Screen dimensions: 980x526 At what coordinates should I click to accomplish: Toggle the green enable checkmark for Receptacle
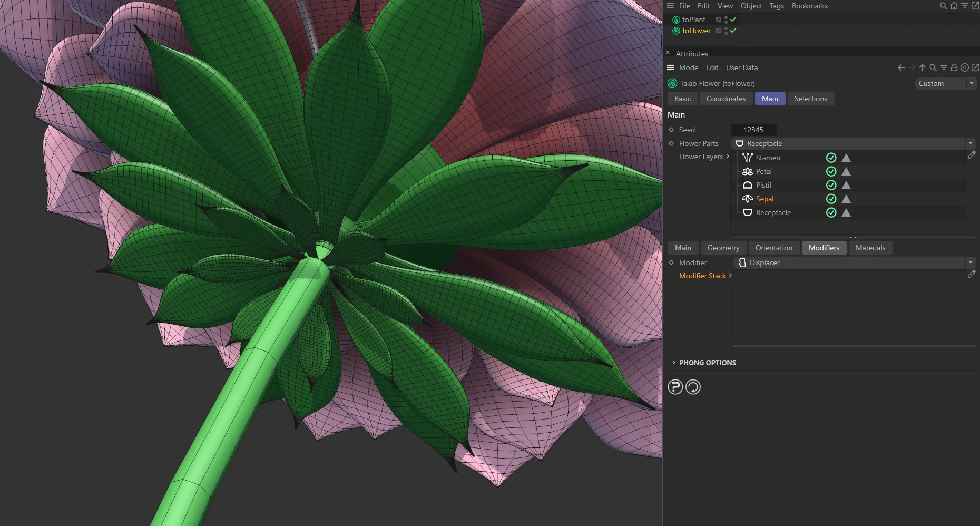831,212
